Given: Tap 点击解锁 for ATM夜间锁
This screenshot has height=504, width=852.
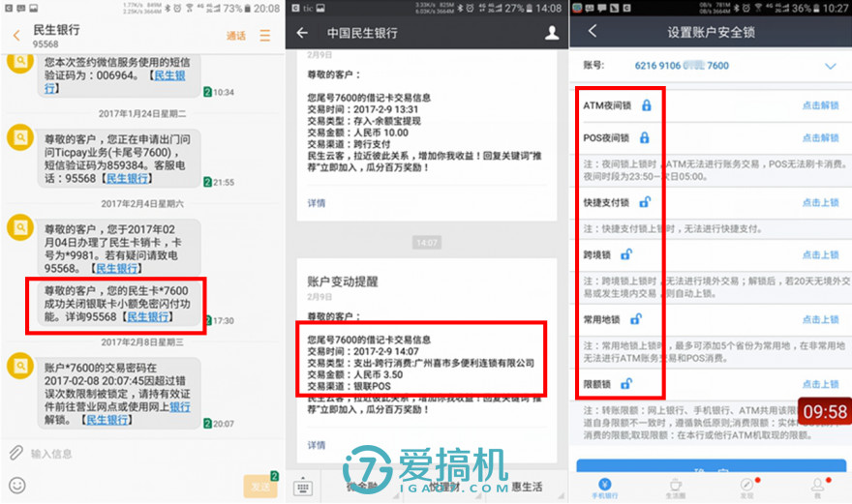Looking at the screenshot, I should (820, 105).
